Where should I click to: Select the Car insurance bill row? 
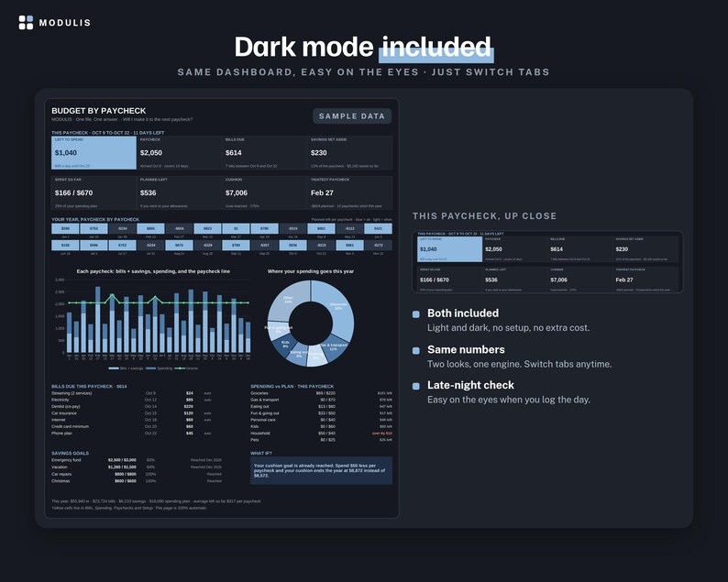click(x=132, y=413)
